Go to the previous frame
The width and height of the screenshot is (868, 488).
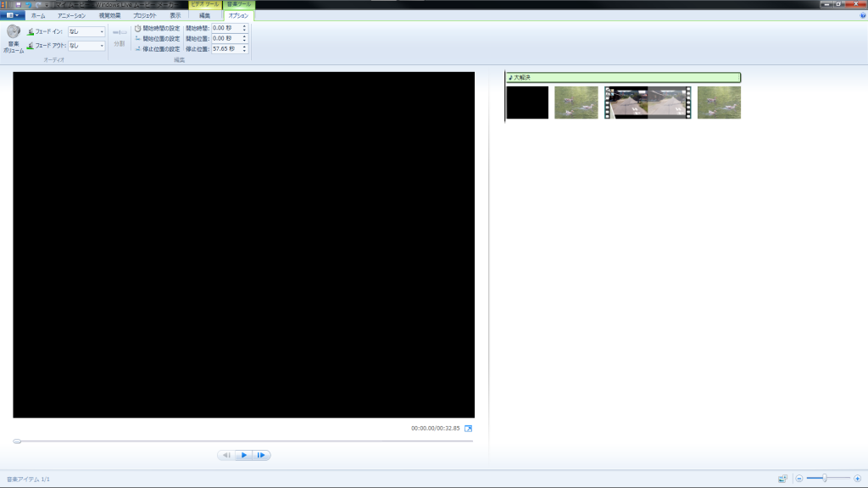pyautogui.click(x=225, y=455)
